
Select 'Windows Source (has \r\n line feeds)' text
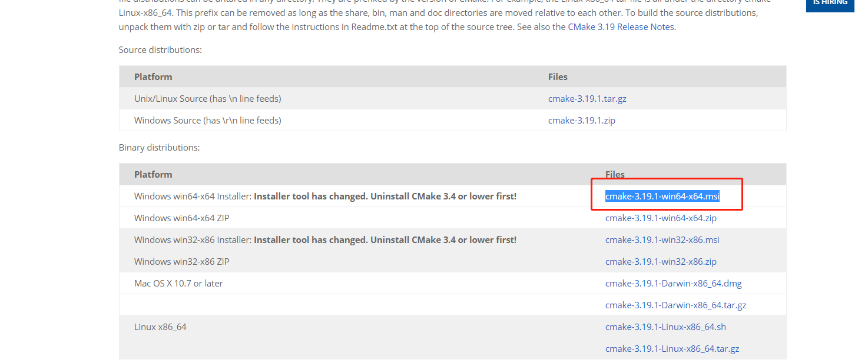point(208,121)
